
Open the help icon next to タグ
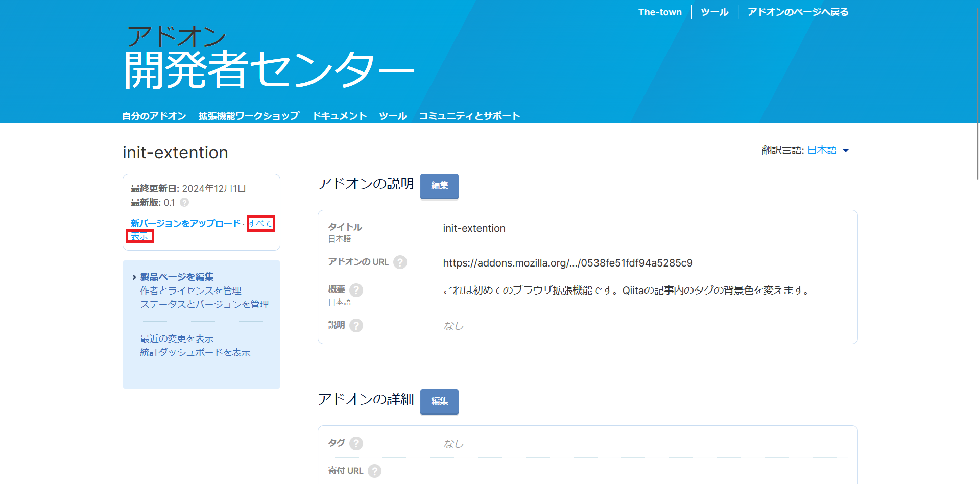tap(357, 443)
